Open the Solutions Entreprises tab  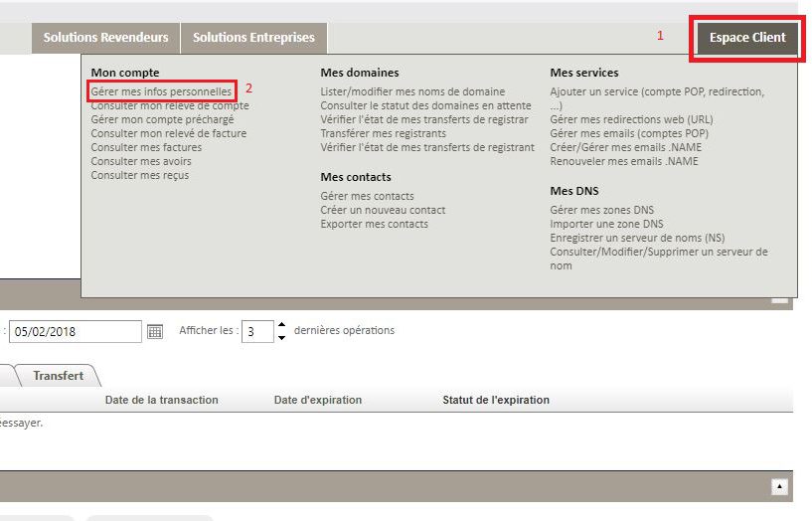click(253, 38)
